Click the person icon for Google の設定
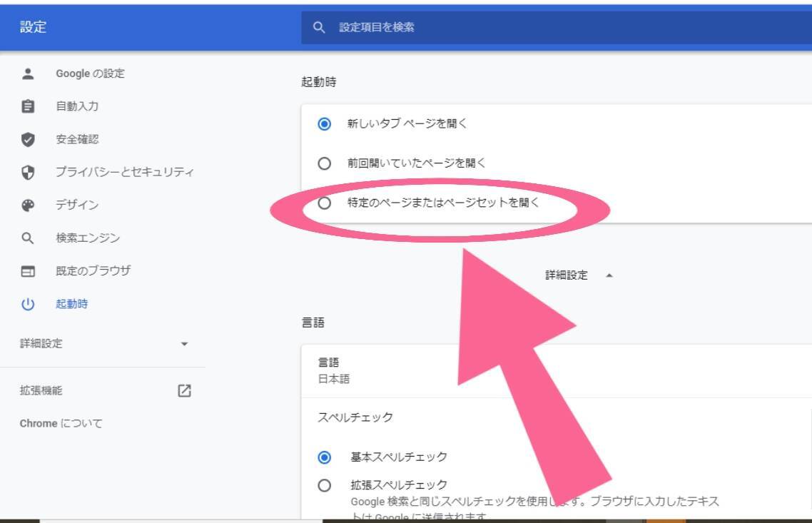This screenshot has height=523, width=812. pos(28,73)
